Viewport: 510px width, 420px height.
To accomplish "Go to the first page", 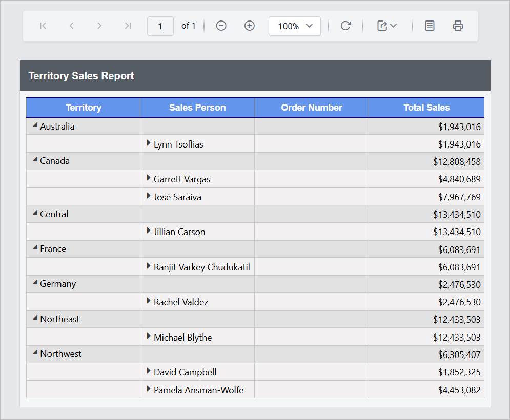I will (43, 26).
